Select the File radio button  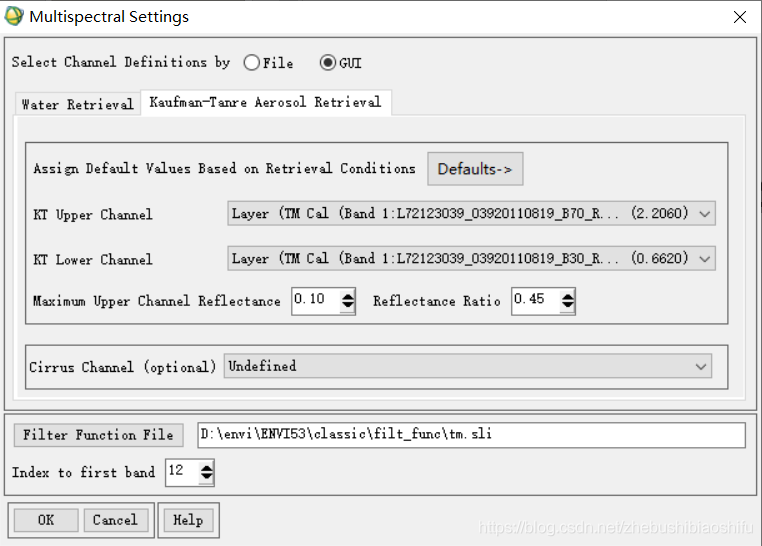[252, 63]
